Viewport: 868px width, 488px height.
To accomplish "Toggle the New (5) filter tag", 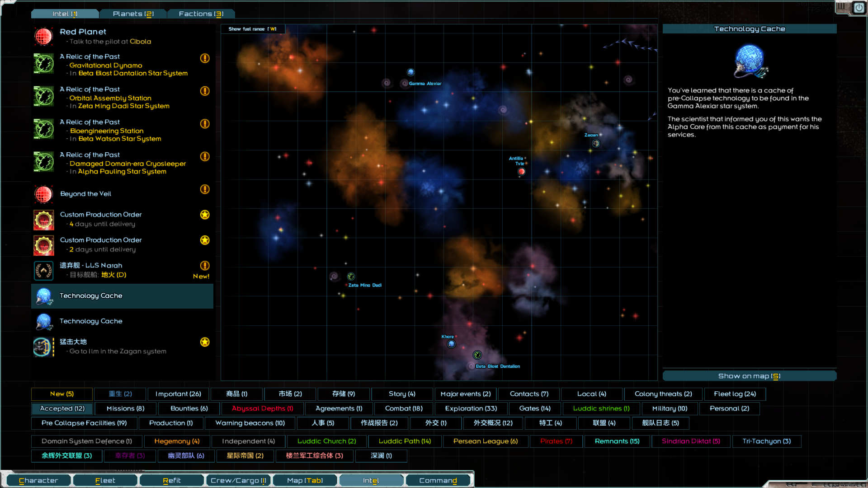I will click(61, 394).
